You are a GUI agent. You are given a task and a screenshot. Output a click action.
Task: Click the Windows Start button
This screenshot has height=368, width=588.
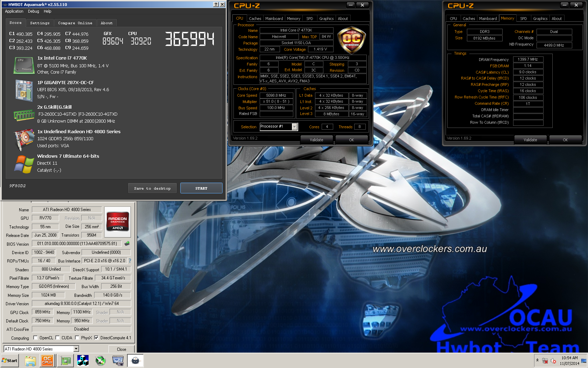(x=10, y=361)
